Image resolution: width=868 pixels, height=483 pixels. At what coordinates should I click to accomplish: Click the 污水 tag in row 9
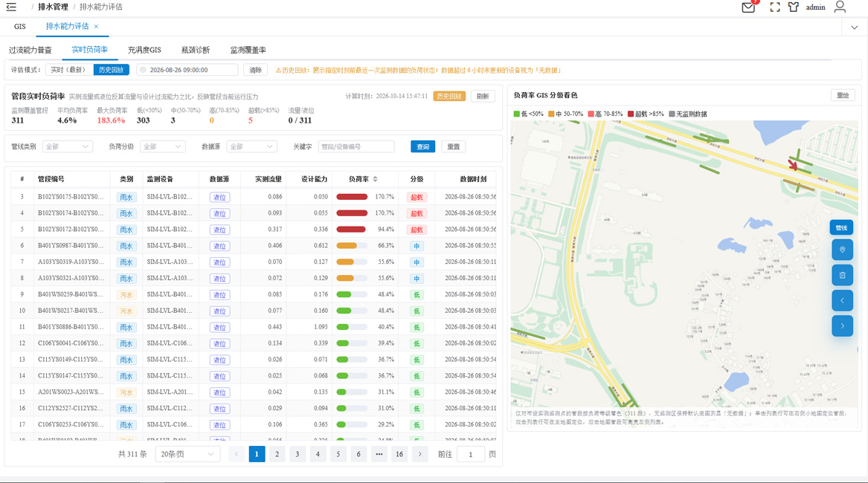126,295
